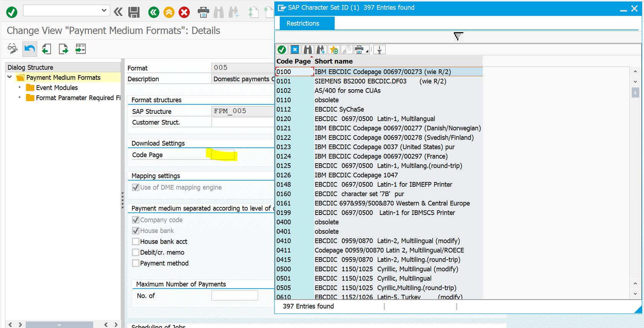Screen dimensions: 644x328
Task: Click Find binoculars in the popup toolbar
Action: (308, 49)
